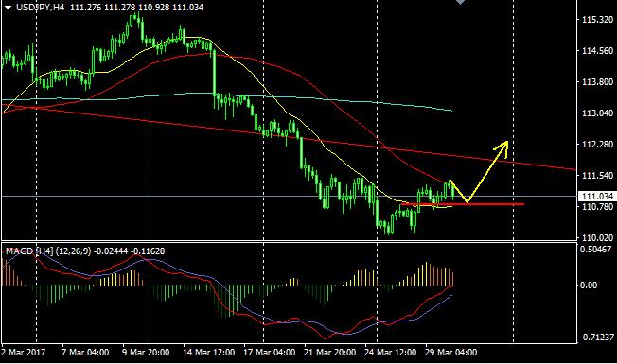Click the 29 Mar 04:00 time label

pos(451,353)
